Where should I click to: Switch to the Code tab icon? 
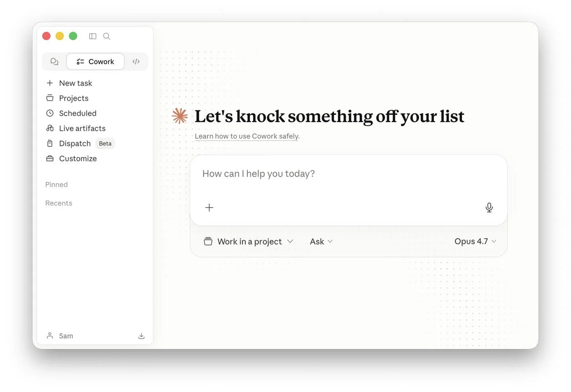[x=136, y=62]
